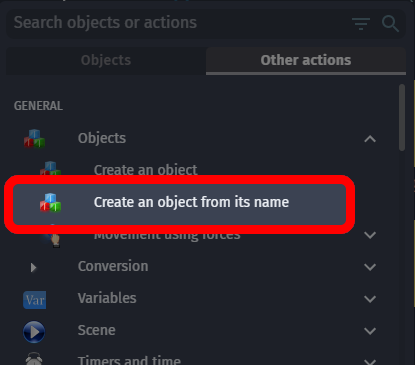
Task: Click the Create an object from its name icon
Action: click(50, 202)
